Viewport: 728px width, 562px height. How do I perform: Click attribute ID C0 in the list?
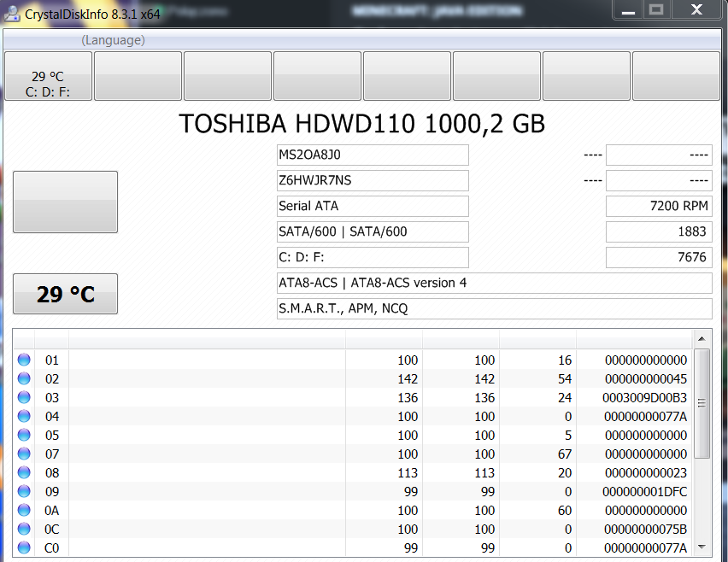tap(52, 548)
